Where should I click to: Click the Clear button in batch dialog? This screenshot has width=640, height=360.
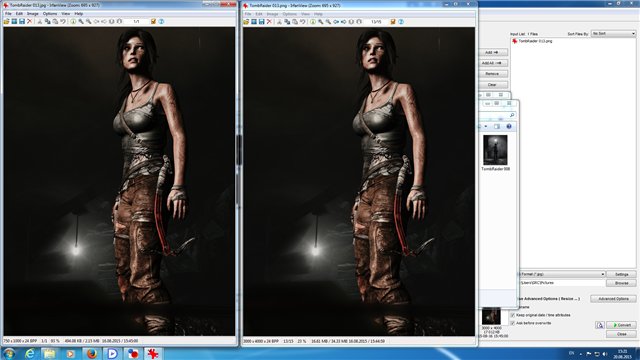tap(493, 85)
